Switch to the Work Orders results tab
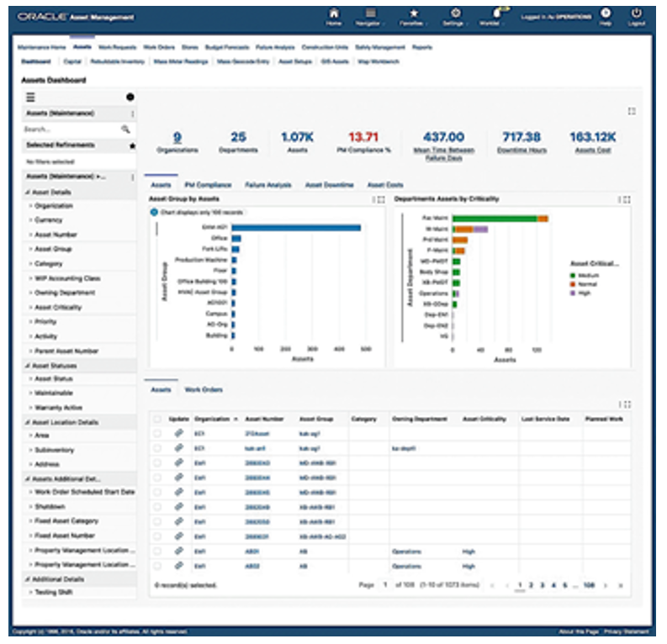Screen dimensions: 667x644 click(204, 389)
